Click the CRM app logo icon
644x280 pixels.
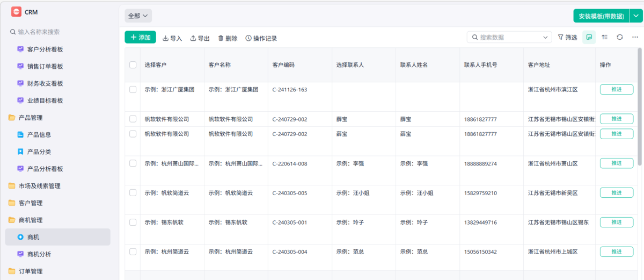pos(16,12)
